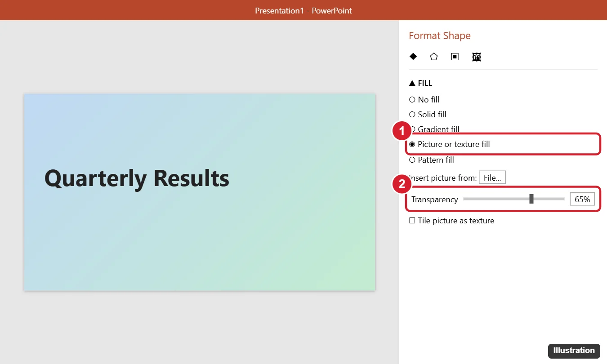Enable Tile picture as texture

point(452,221)
